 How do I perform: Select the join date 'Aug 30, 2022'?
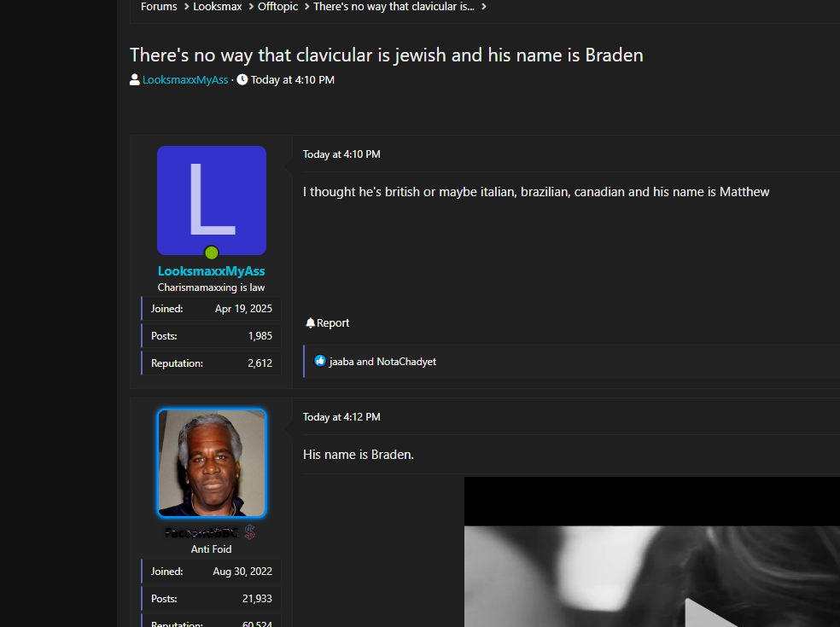tap(242, 572)
